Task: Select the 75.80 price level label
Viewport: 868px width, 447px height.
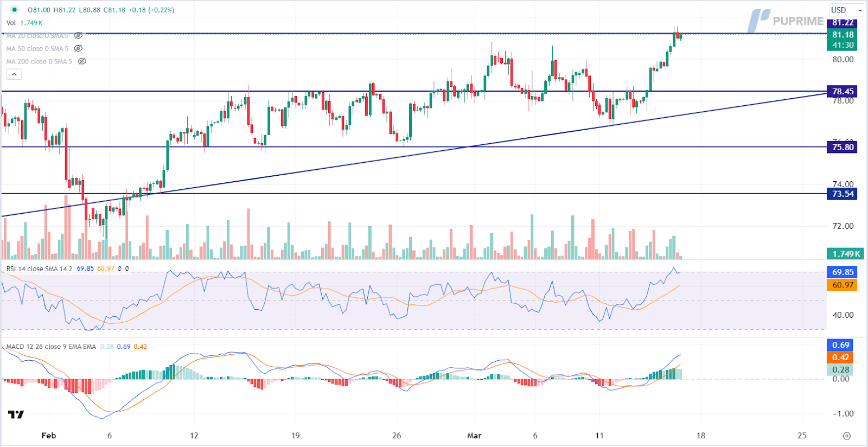Action: (842, 147)
